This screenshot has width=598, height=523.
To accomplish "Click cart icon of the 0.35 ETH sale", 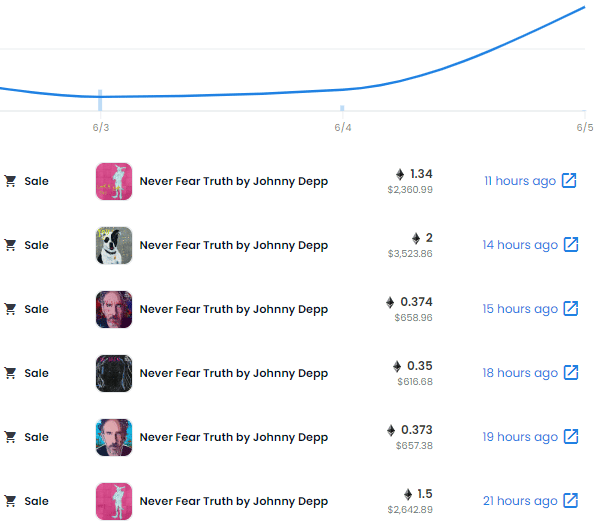I will (10, 373).
